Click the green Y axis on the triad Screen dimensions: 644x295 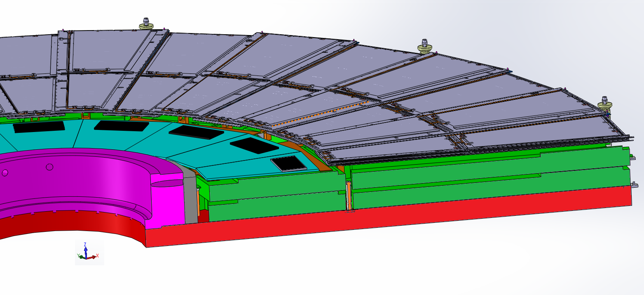pyautogui.click(x=80, y=257)
